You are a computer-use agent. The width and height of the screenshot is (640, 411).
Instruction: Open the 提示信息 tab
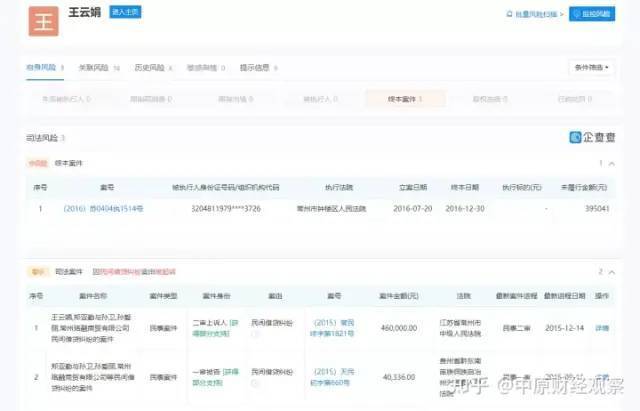257,68
